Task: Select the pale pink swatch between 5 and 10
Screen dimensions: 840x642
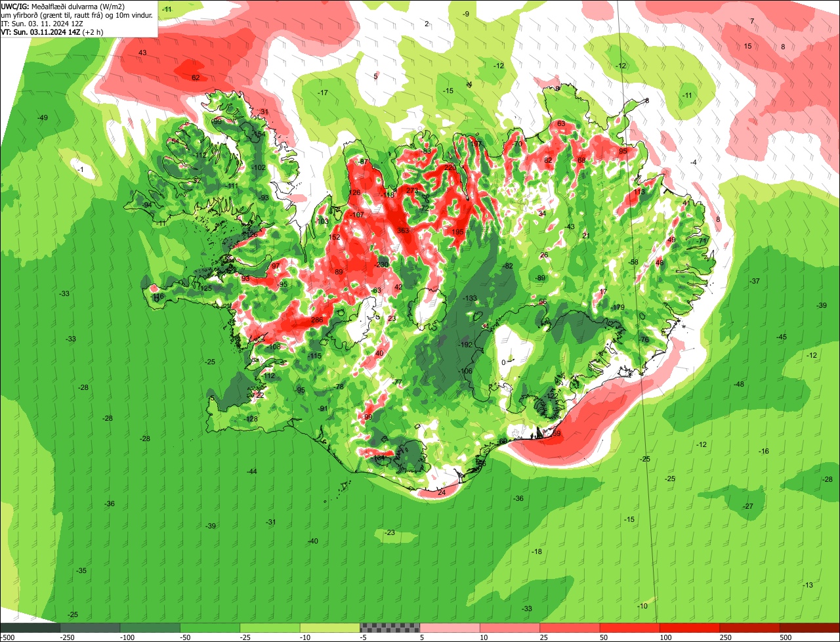Action: (450, 628)
